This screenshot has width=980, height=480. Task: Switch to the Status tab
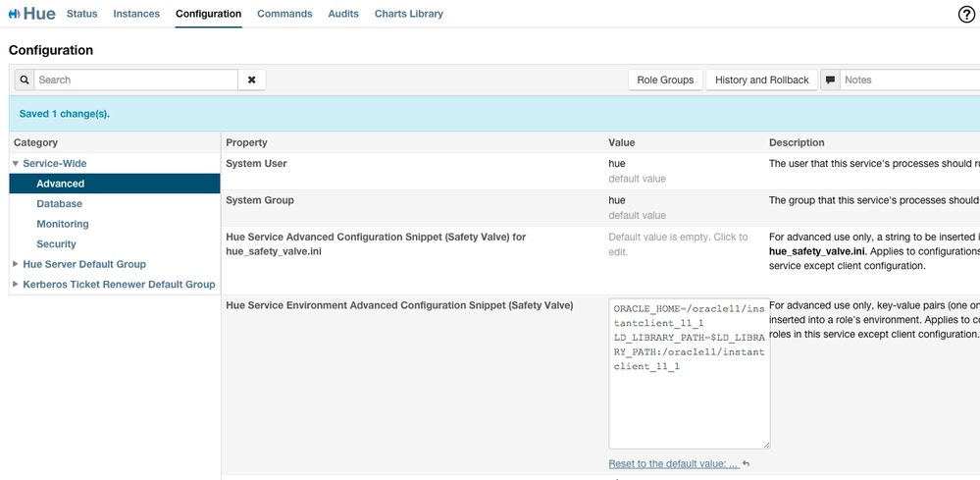point(81,15)
